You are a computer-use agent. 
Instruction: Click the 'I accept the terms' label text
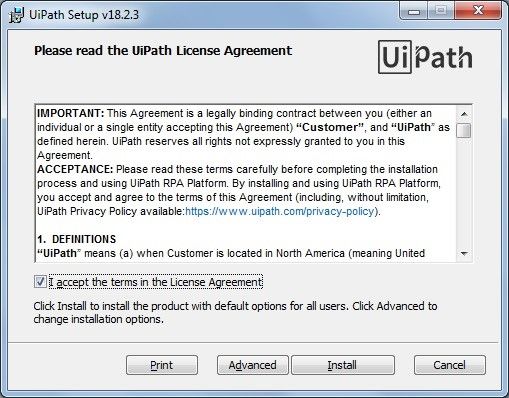(156, 282)
